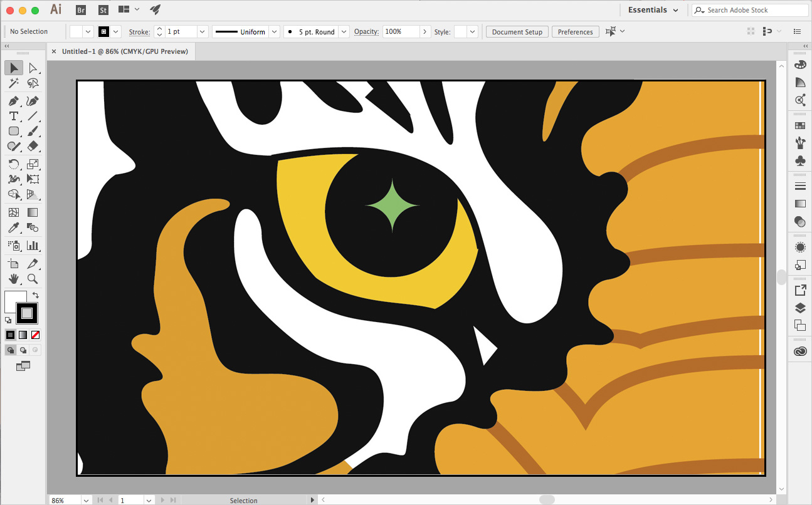Click the stroke swatch in the control bar
Viewport: 812px width, 505px height.
point(103,32)
